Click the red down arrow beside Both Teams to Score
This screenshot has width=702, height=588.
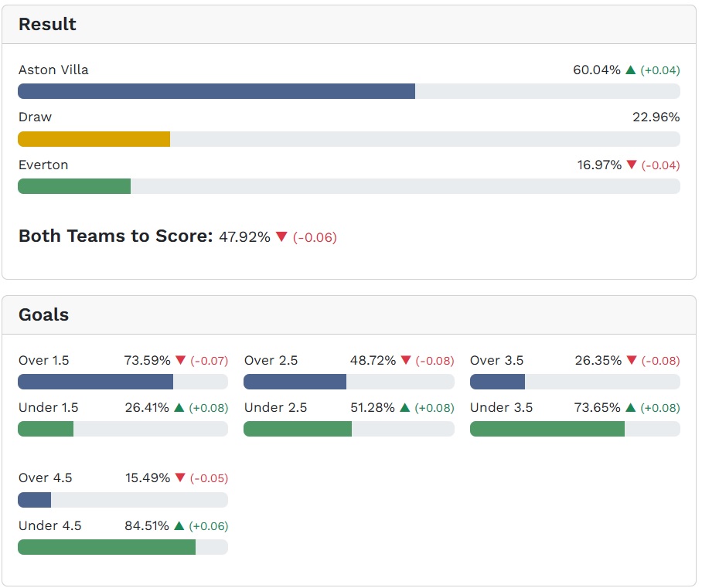tap(281, 236)
